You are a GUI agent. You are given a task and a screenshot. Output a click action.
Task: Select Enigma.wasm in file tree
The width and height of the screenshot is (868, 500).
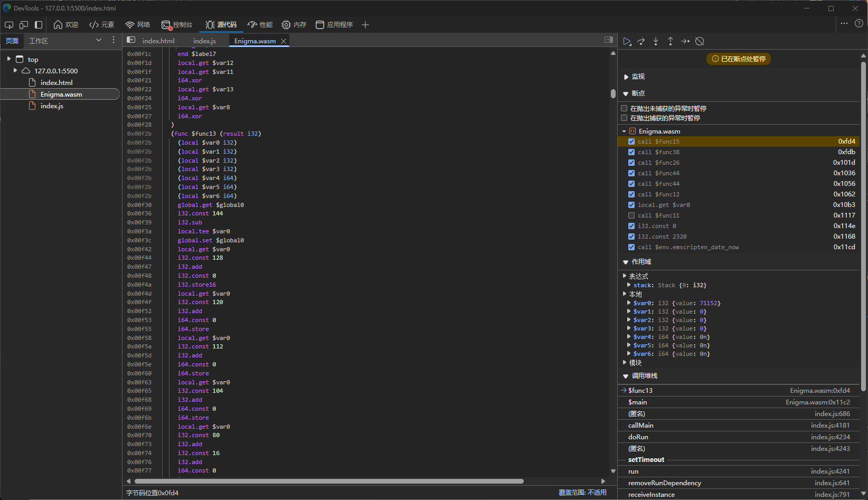(x=61, y=94)
